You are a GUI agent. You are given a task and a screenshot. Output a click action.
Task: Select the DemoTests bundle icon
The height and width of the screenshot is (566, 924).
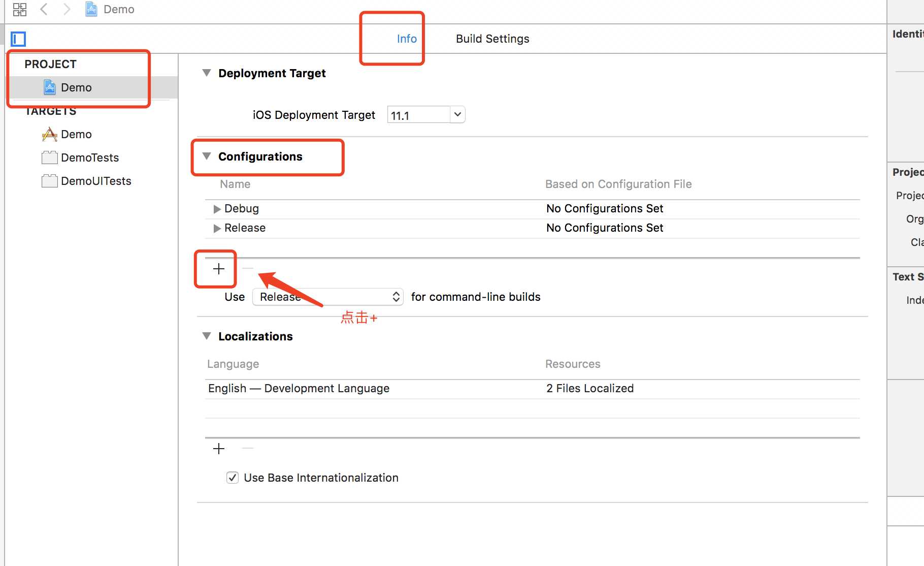click(x=49, y=158)
